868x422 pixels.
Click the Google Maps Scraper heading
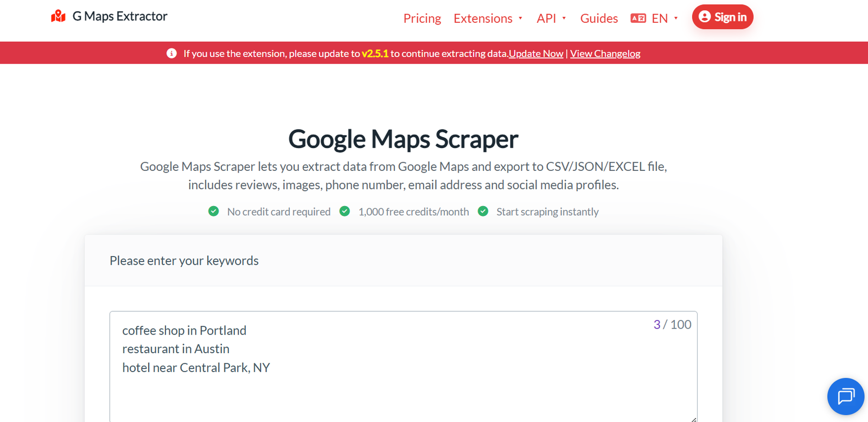coord(403,139)
